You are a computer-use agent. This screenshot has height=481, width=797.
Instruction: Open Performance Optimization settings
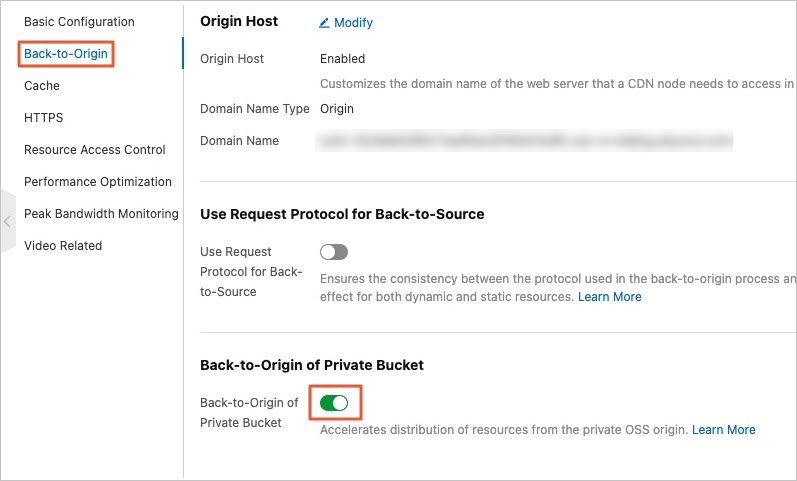(x=98, y=182)
